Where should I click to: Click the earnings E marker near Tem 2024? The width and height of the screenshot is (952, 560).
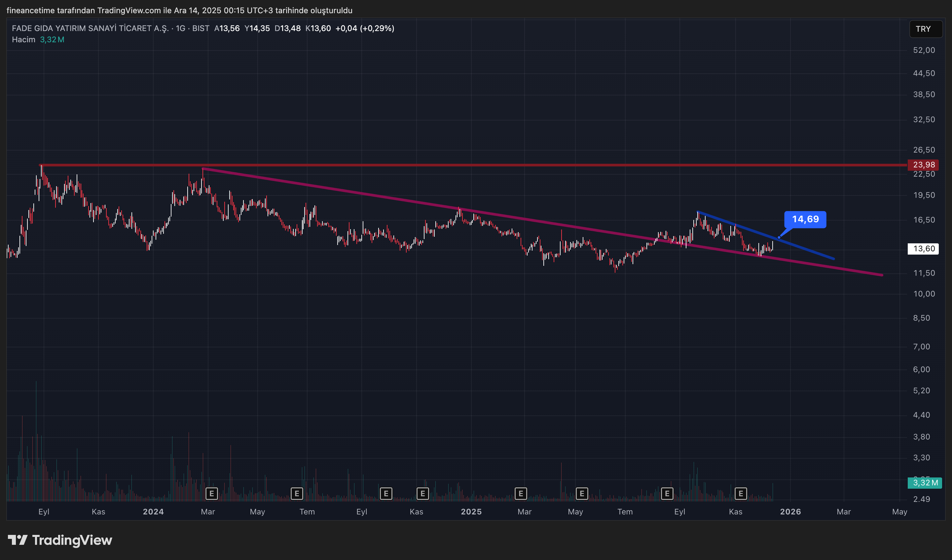pyautogui.click(x=297, y=493)
